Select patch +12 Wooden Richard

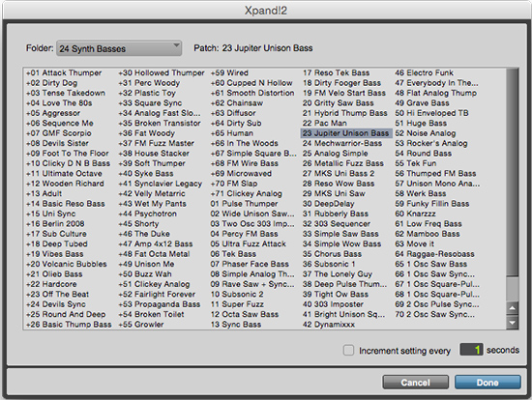(65, 184)
